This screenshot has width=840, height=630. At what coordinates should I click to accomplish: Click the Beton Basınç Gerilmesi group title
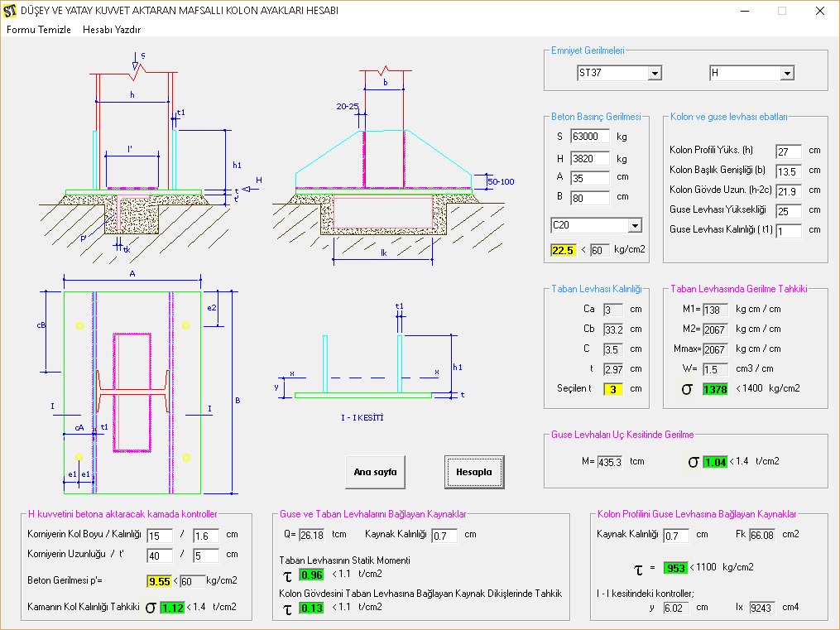pos(596,117)
